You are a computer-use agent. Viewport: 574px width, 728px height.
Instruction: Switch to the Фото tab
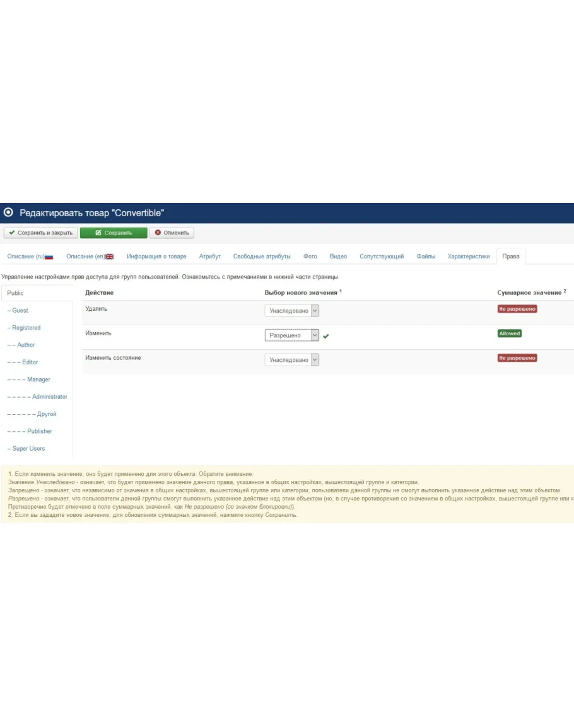[x=310, y=257]
